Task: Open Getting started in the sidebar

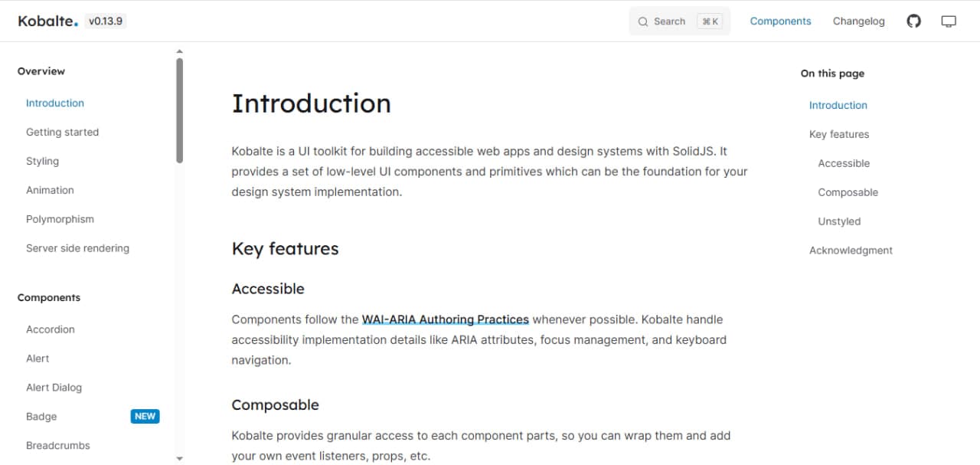Action: tap(62, 132)
